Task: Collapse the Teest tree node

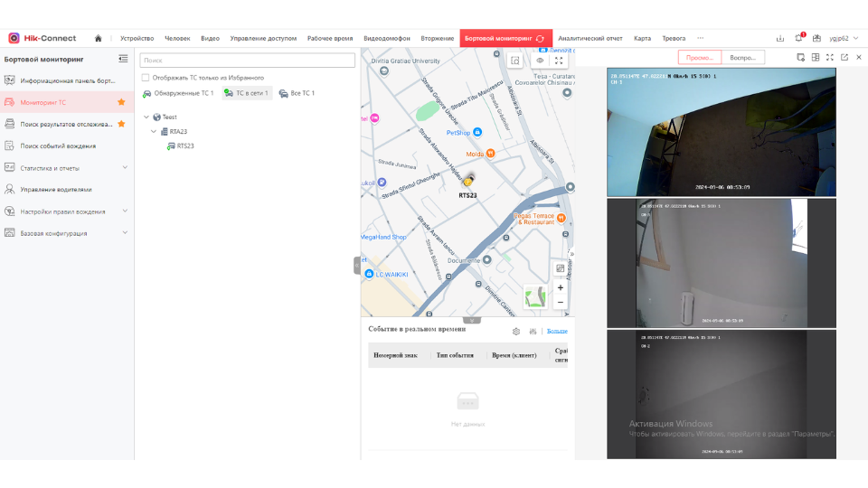Action: 146,117
